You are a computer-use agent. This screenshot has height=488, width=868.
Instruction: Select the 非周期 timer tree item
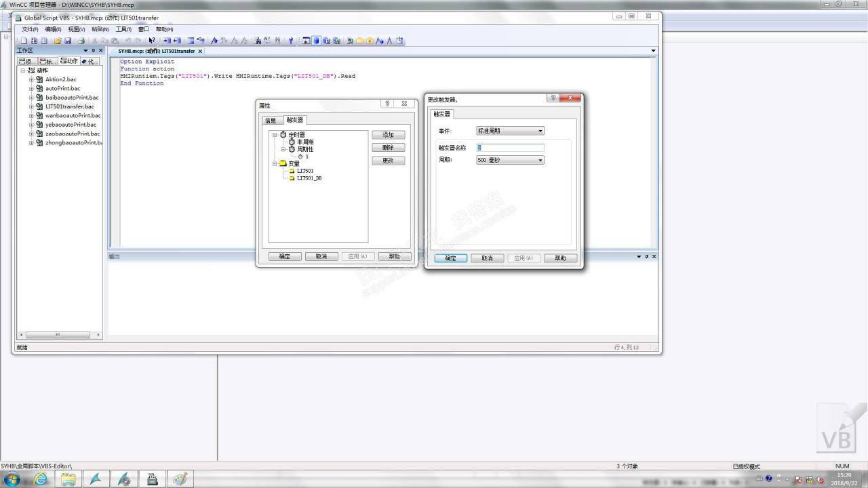point(305,142)
